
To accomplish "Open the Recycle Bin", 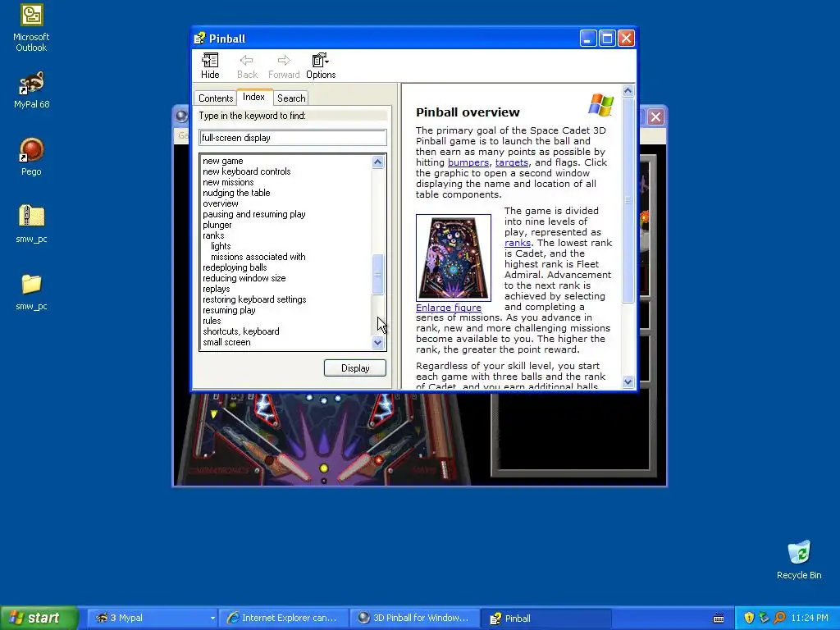I will [799, 559].
